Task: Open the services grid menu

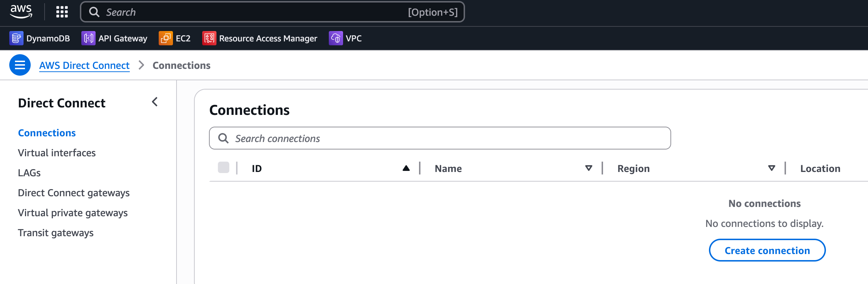Action: pyautogui.click(x=62, y=12)
